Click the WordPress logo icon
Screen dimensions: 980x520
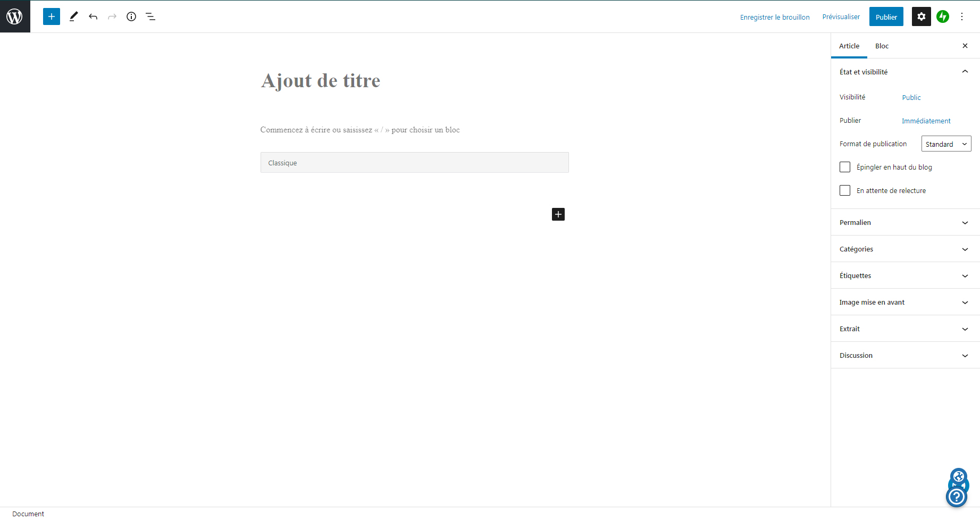tap(15, 16)
